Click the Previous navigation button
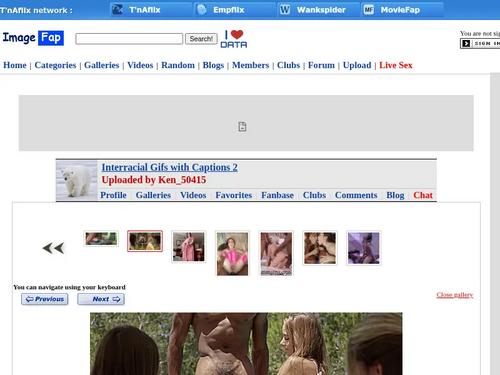The image size is (500, 375). [x=45, y=299]
